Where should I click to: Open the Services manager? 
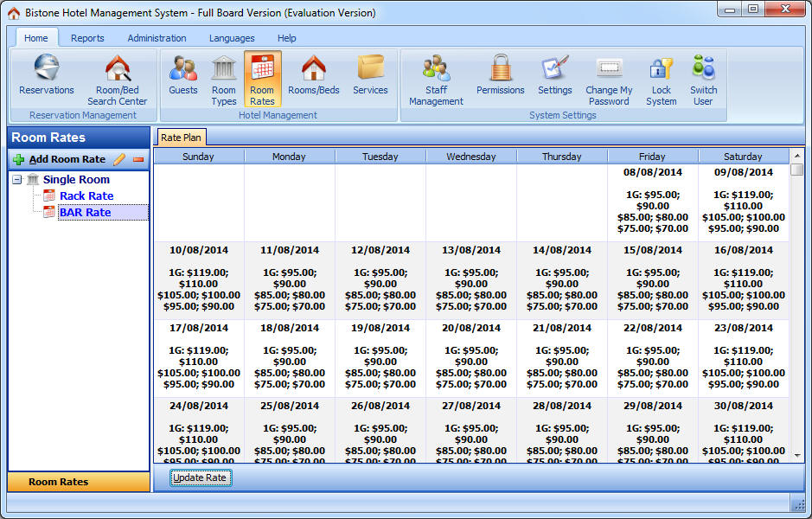pos(370,78)
